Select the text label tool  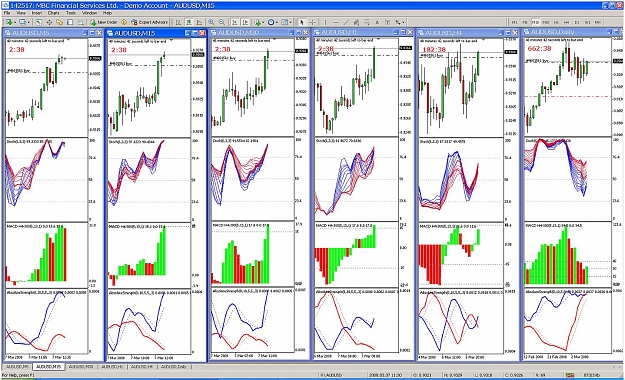[x=387, y=22]
